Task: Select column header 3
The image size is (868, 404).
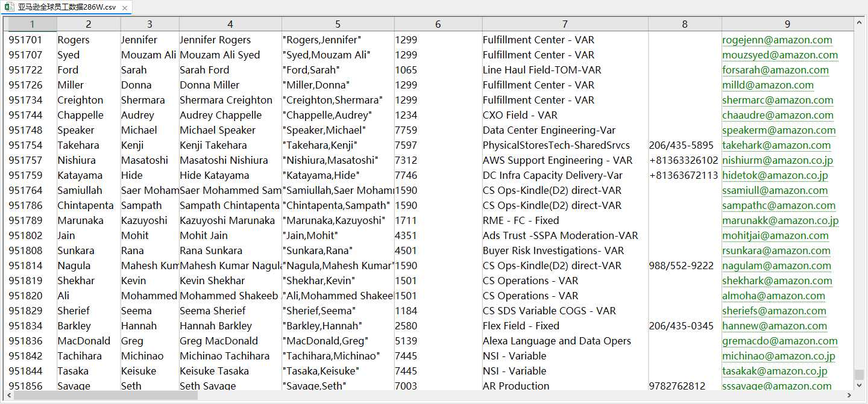Action: click(149, 24)
